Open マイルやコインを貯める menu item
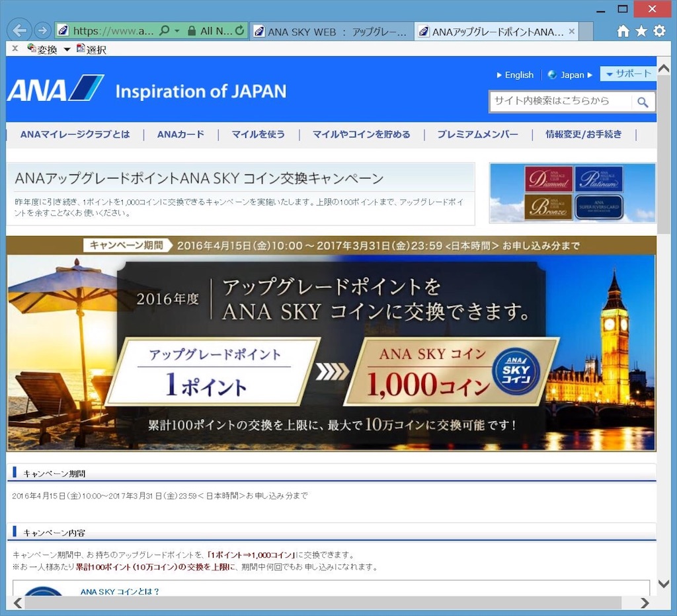 click(362, 134)
